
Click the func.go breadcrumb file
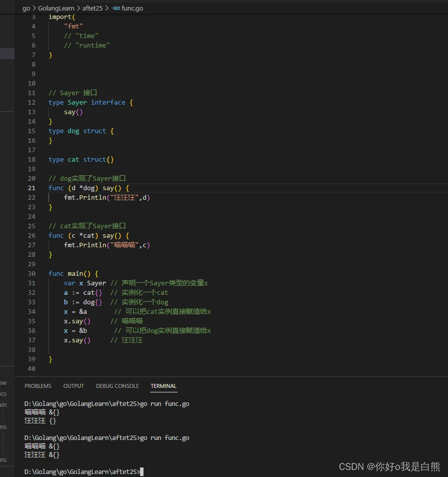pyautogui.click(x=132, y=8)
